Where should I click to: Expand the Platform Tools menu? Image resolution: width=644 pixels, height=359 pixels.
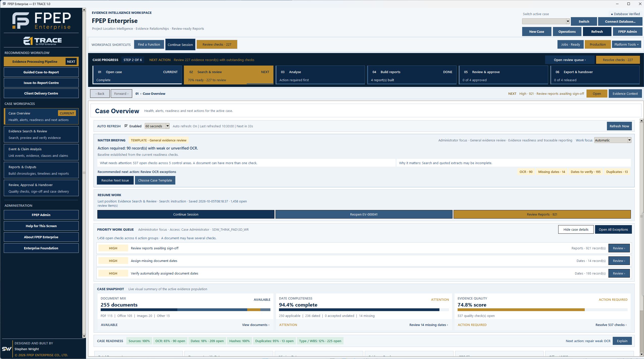626,44
